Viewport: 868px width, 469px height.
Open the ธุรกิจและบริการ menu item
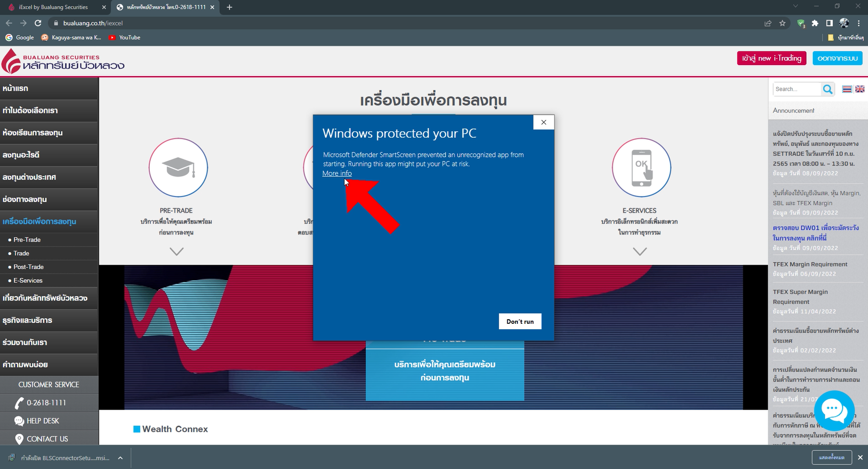point(49,320)
